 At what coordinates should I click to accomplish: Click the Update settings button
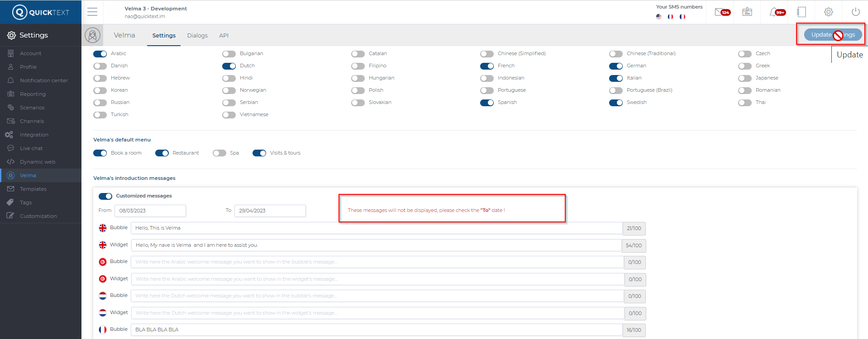[x=832, y=35]
